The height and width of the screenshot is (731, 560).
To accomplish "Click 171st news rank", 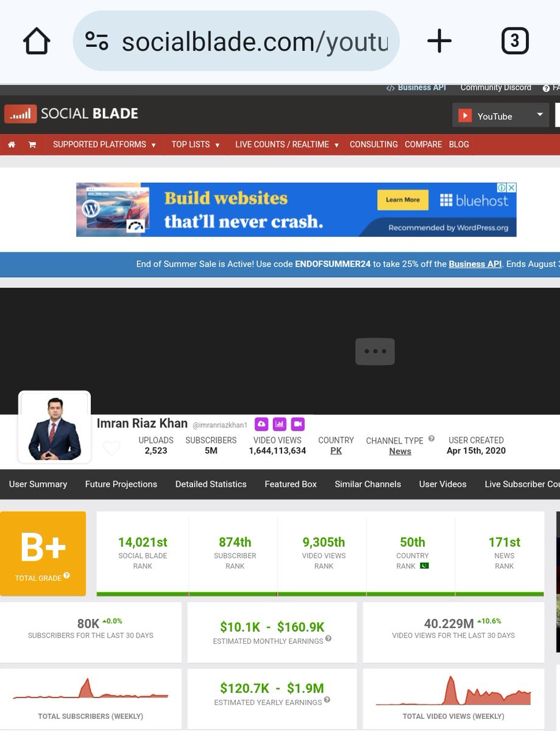I will [505, 542].
